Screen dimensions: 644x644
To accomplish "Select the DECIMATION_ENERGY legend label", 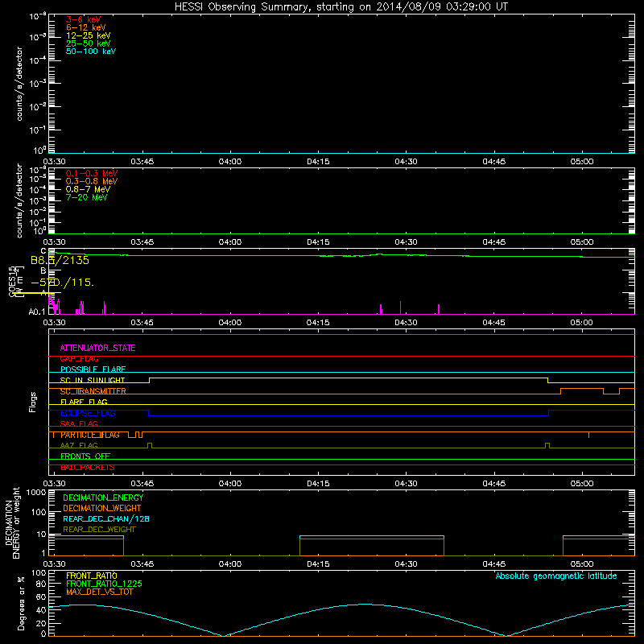I will point(103,497).
